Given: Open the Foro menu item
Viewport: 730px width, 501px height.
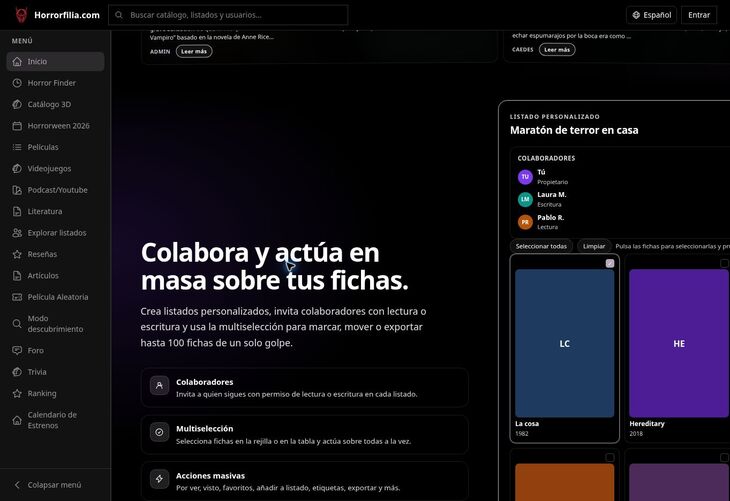Looking at the screenshot, I should click(55, 351).
